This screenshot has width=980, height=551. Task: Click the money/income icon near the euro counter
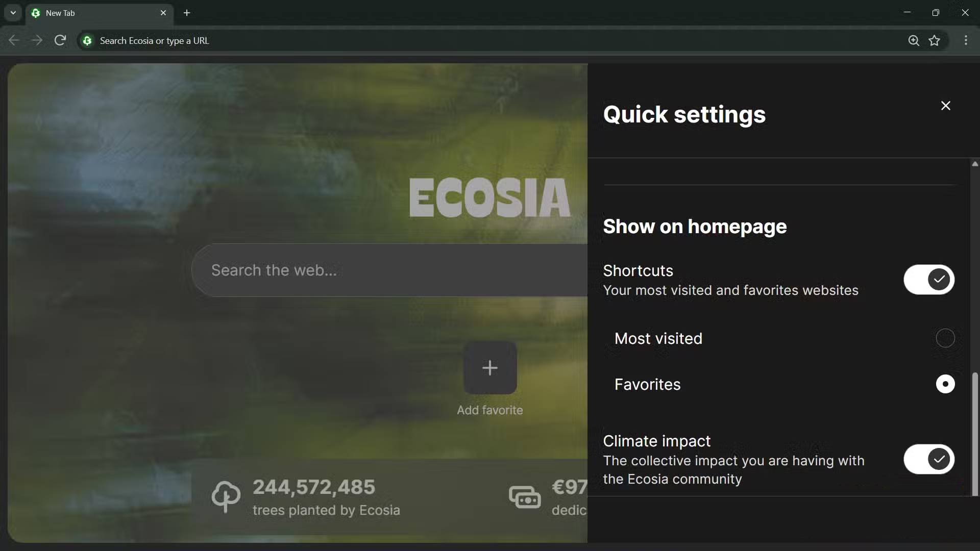525,497
